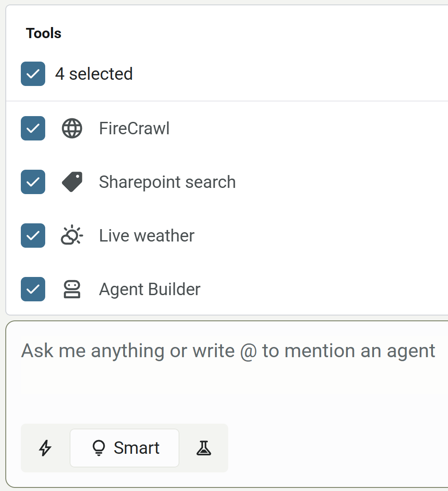Click the "4 selected" label text

[94, 74]
